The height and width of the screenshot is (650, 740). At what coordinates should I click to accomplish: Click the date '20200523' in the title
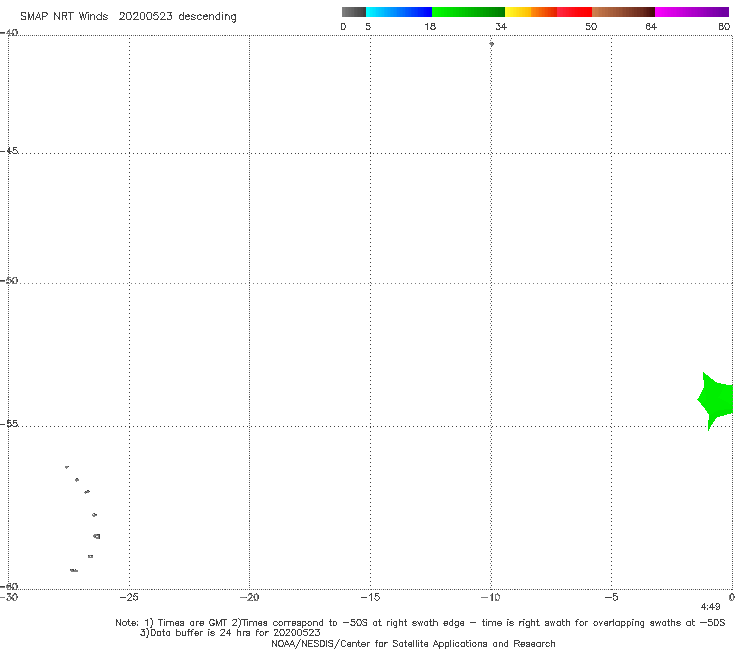point(145,16)
